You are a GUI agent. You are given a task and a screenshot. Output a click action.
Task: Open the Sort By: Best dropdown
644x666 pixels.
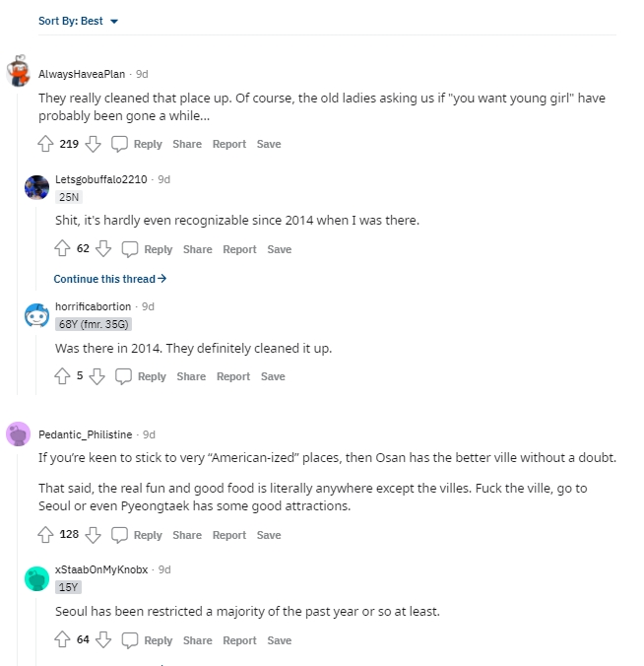coord(78,21)
